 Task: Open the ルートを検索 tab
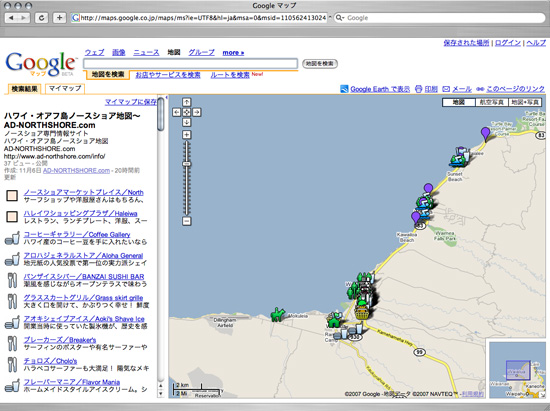230,75
